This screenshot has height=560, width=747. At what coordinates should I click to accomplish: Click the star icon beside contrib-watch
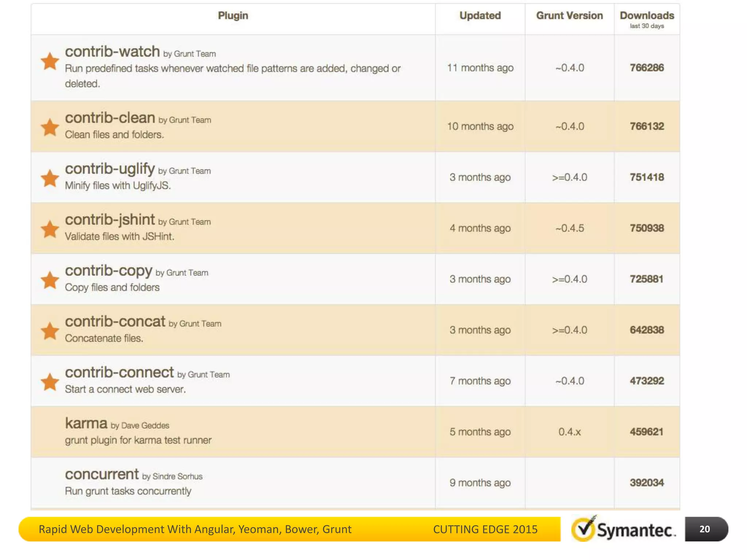[x=50, y=61]
